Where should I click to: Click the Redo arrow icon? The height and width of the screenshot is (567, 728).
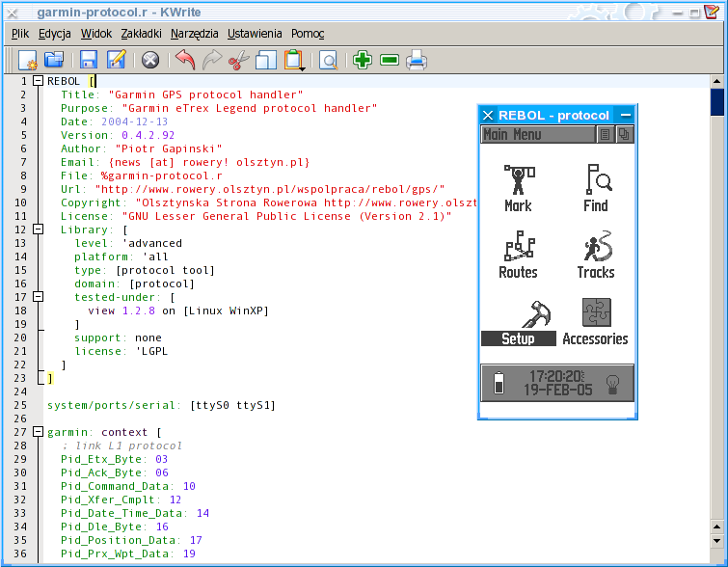[x=212, y=60]
